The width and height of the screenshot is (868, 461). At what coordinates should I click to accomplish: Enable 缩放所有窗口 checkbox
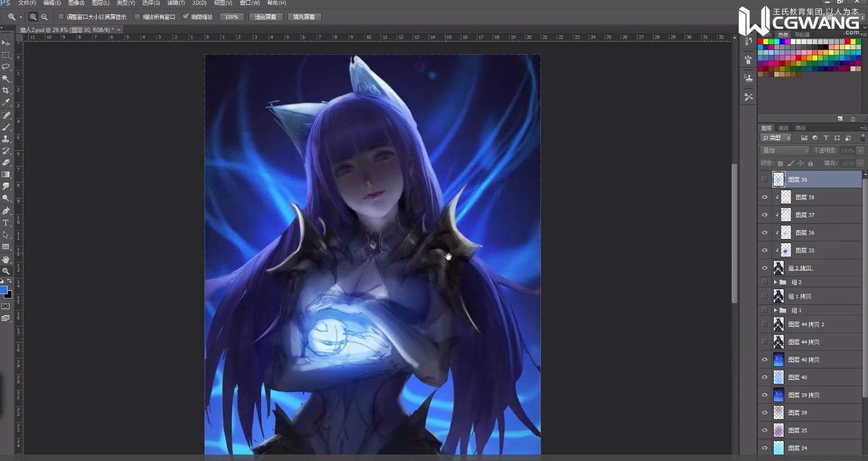point(138,17)
